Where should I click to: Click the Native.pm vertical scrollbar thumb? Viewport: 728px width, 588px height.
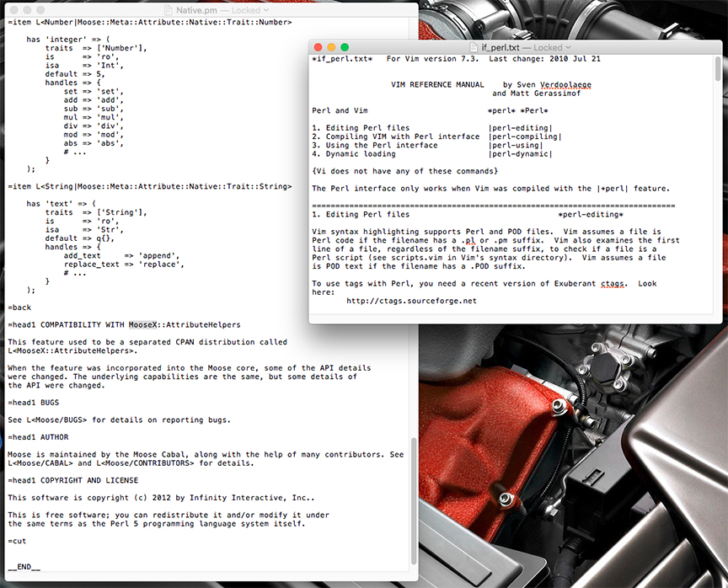click(x=413, y=500)
